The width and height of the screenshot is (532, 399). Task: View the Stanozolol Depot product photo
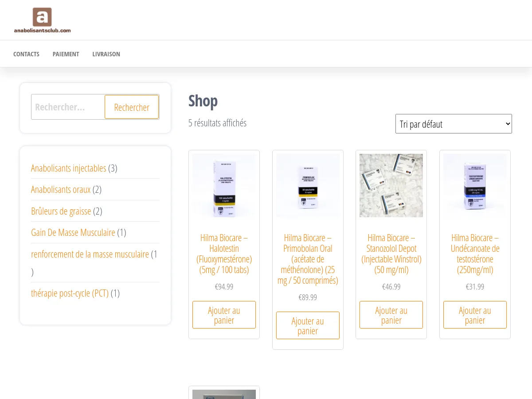(x=391, y=185)
